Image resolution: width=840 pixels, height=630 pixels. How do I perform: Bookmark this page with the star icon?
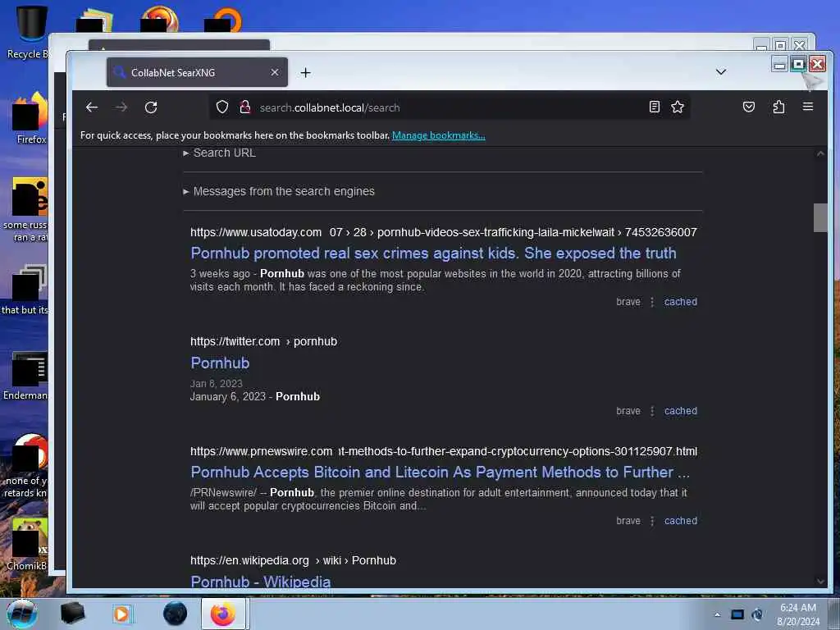[678, 107]
